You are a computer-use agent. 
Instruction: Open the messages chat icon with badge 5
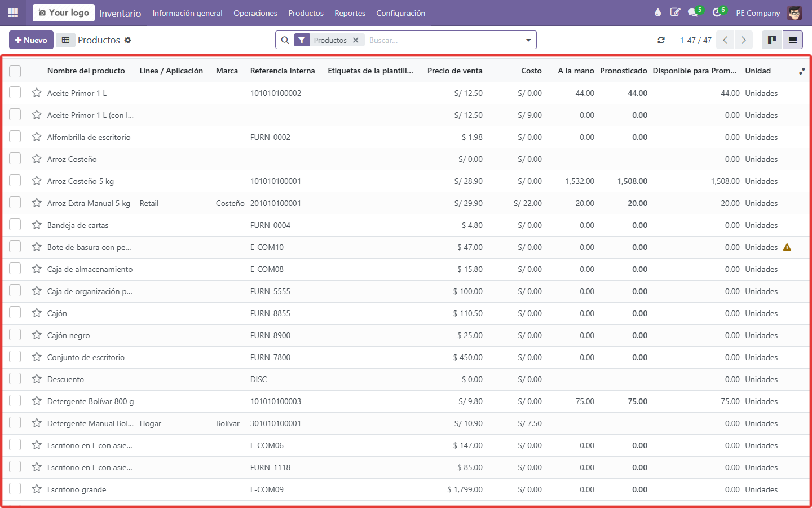[x=692, y=12]
